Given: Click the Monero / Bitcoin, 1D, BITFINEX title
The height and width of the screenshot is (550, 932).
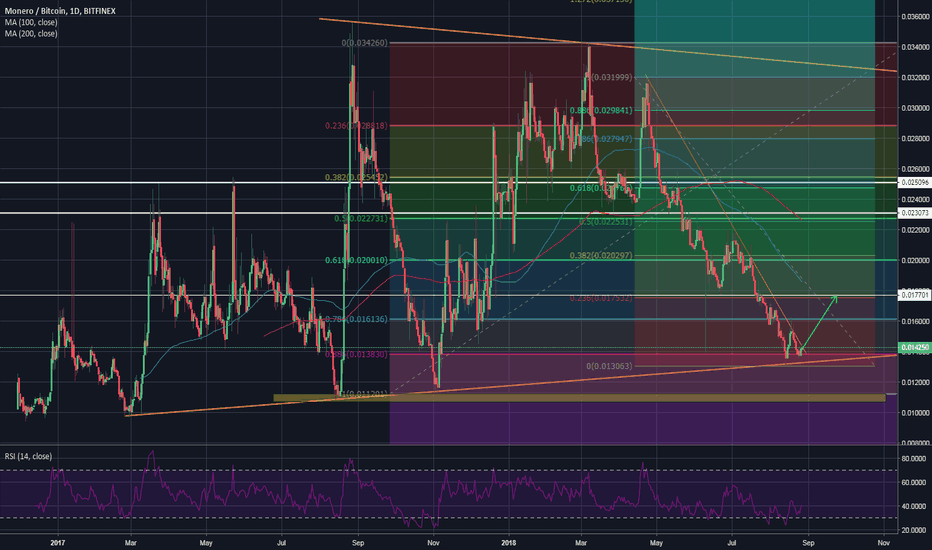Looking at the screenshot, I should (60, 11).
